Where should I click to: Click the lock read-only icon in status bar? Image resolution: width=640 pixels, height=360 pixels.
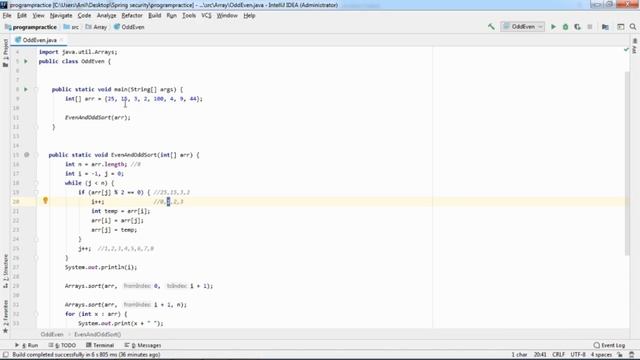(620, 355)
